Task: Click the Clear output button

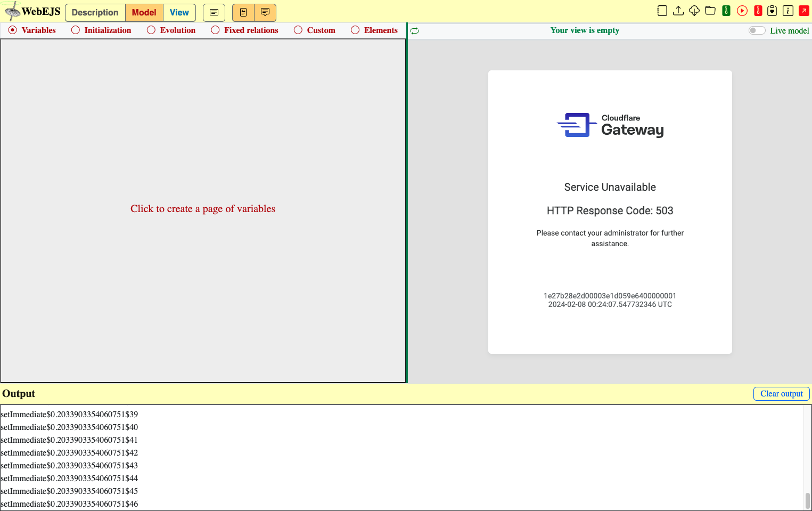Action: point(782,394)
